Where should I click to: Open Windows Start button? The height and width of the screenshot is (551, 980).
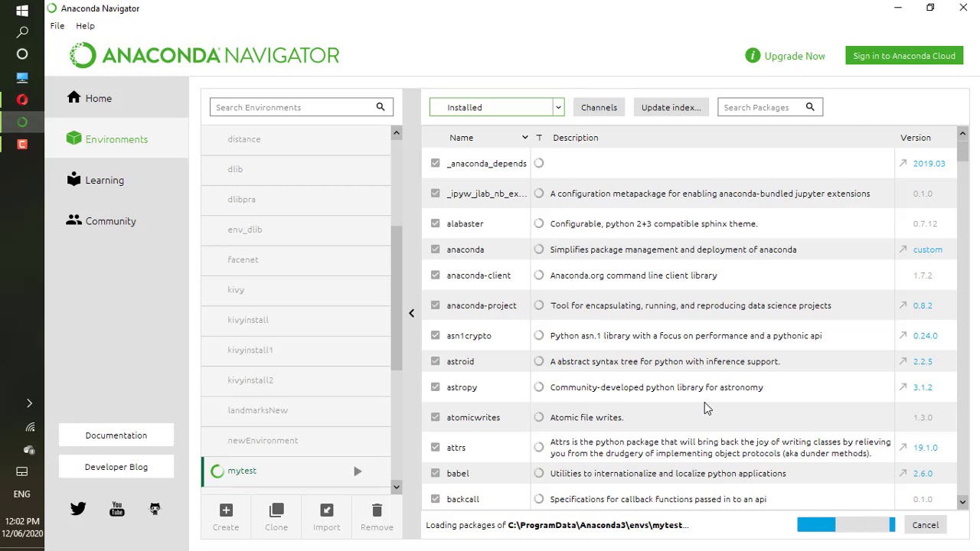pyautogui.click(x=22, y=11)
